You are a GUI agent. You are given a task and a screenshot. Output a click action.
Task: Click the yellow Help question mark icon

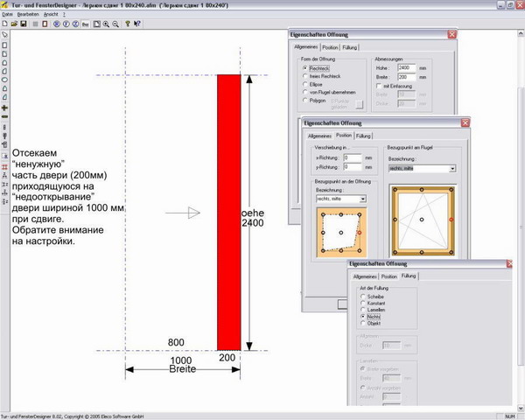[128, 24]
